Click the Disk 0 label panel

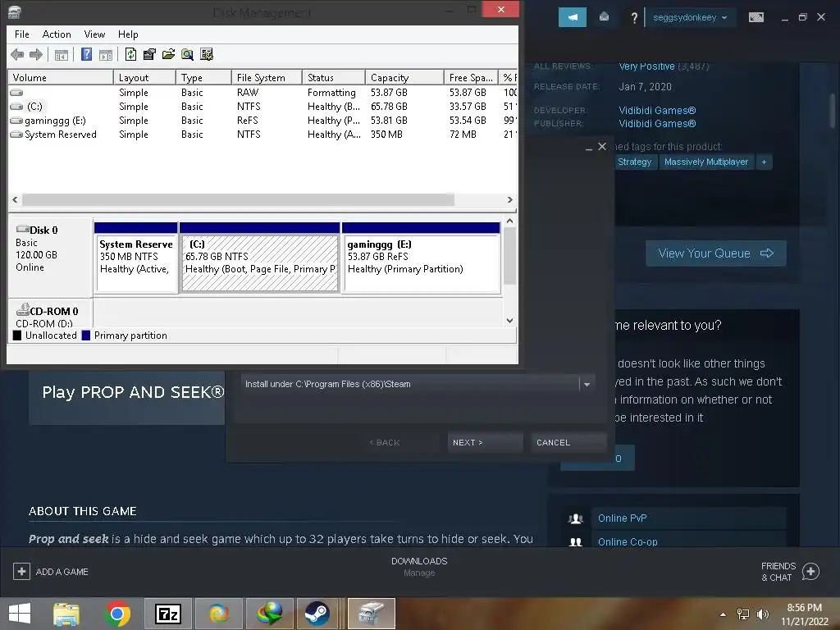point(50,257)
